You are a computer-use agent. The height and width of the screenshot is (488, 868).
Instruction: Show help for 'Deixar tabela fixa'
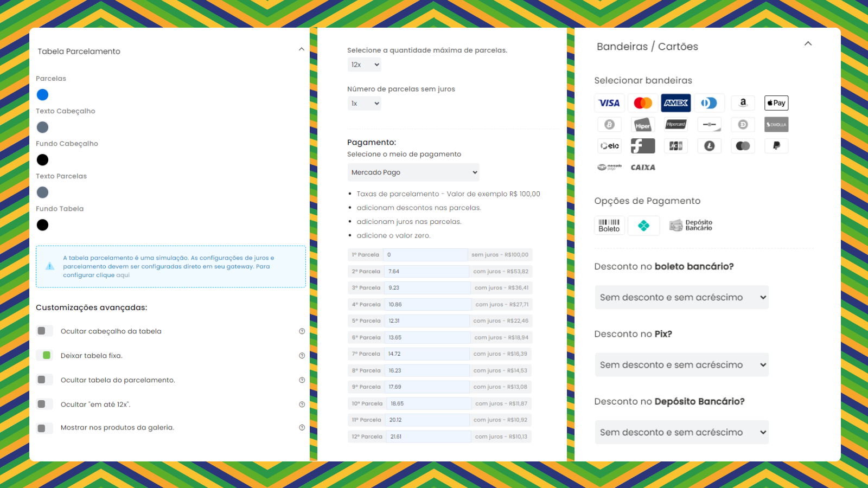(302, 356)
